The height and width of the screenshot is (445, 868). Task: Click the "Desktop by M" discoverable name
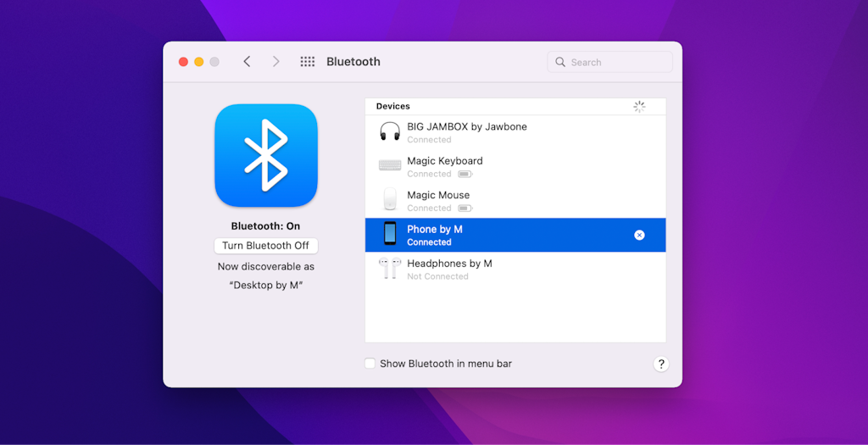(265, 286)
